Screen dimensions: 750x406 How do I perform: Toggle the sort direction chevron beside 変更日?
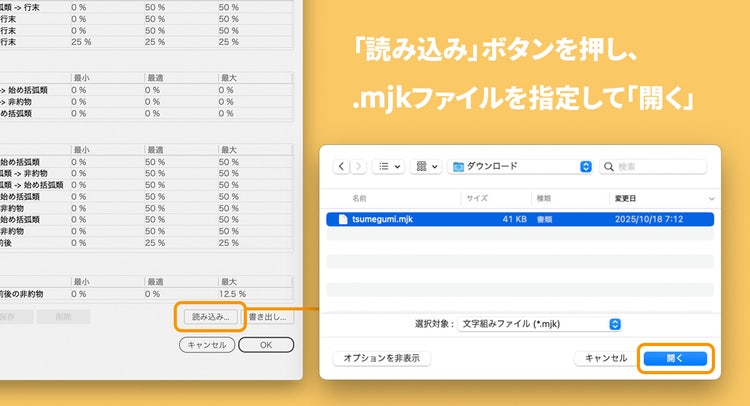pos(712,199)
